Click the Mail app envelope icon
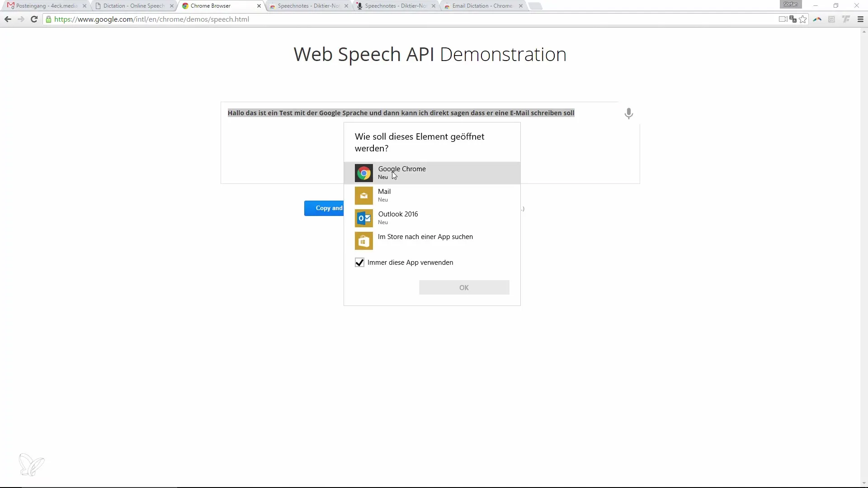This screenshot has width=868, height=488. pyautogui.click(x=364, y=196)
